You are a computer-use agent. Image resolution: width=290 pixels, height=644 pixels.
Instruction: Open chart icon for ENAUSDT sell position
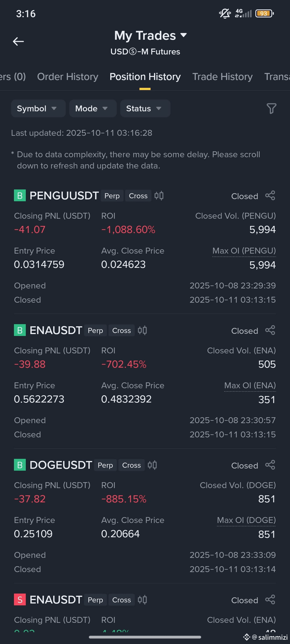click(142, 600)
